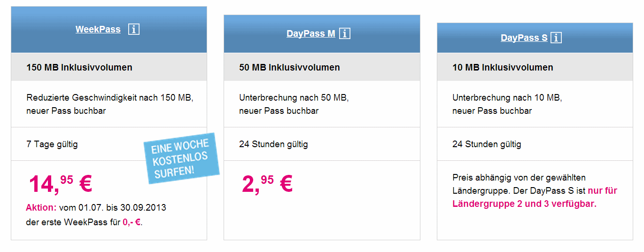
Task: Open the DayPass M heading link
Action: [x=311, y=33]
